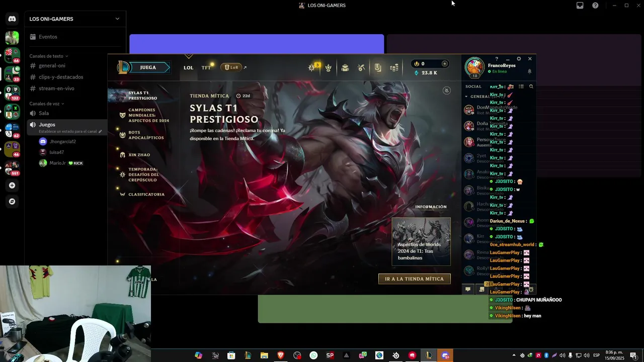This screenshot has width=644, height=362.
Task: Open Discord help icon in title bar
Action: (595, 6)
